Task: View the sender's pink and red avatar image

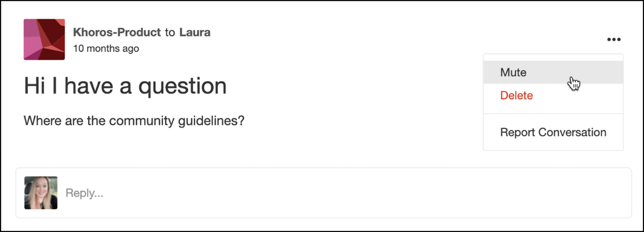Action: [x=44, y=39]
